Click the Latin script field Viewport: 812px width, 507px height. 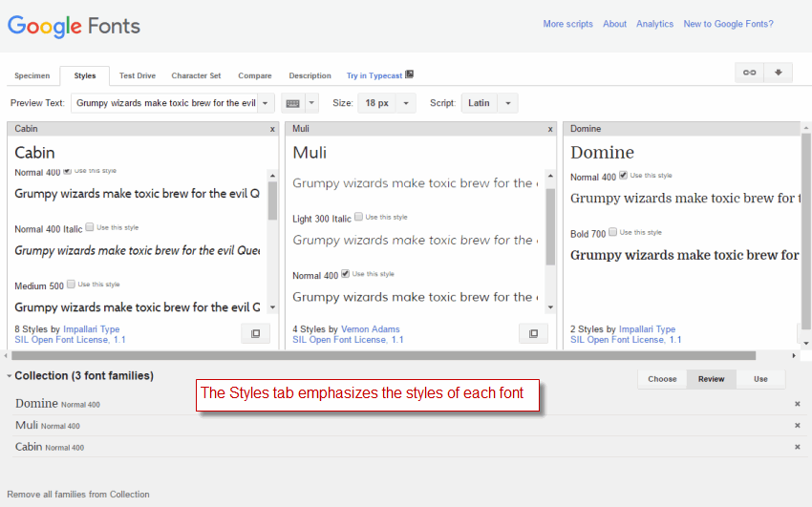click(x=480, y=103)
